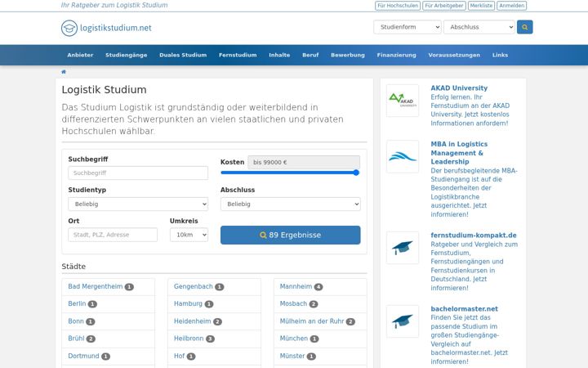This screenshot has width=588, height=368.
Task: Select city Heidenheim
Action: 193,321
